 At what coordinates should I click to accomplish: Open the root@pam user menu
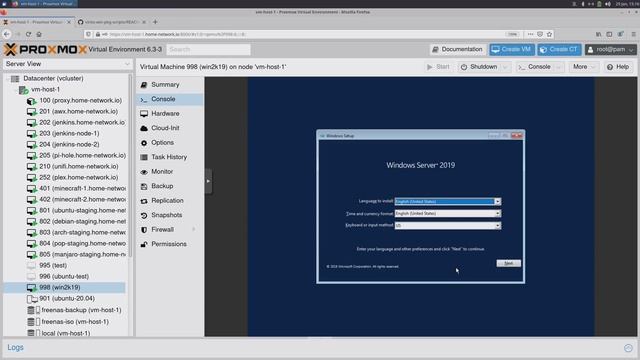(x=611, y=49)
